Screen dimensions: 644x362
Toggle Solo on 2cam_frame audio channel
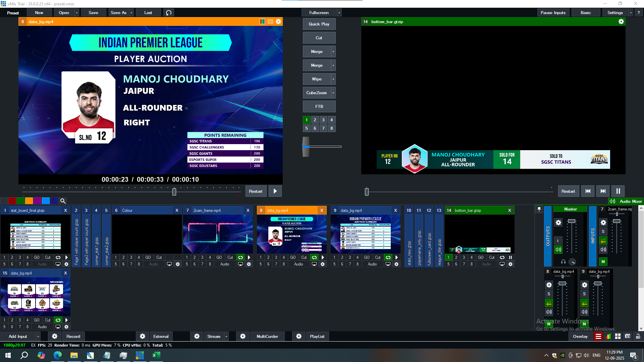(x=603, y=232)
